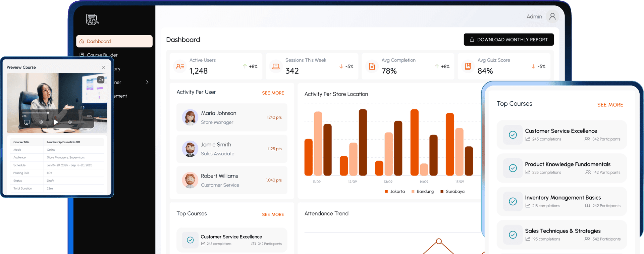
Task: Click the down arrow on Avg Quiz Score trend
Action: point(533,66)
